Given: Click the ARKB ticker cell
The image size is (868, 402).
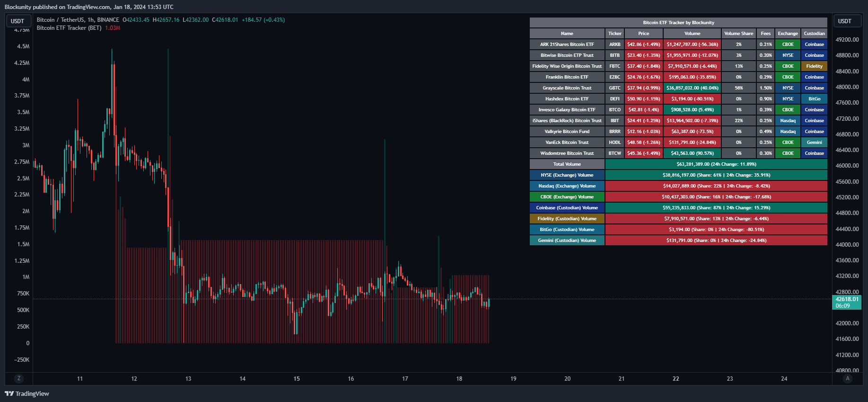Looking at the screenshot, I should coord(615,45).
